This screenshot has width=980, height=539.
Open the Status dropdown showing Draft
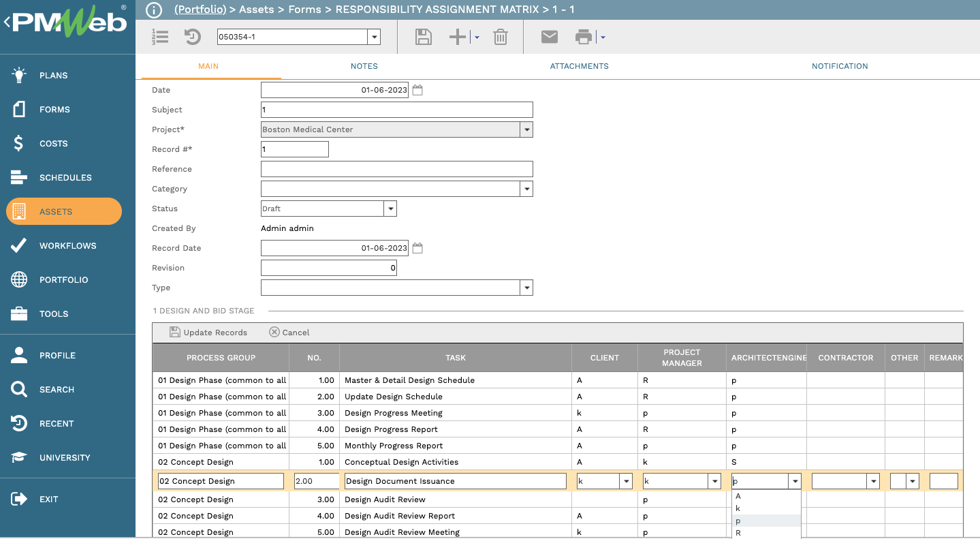coord(390,209)
